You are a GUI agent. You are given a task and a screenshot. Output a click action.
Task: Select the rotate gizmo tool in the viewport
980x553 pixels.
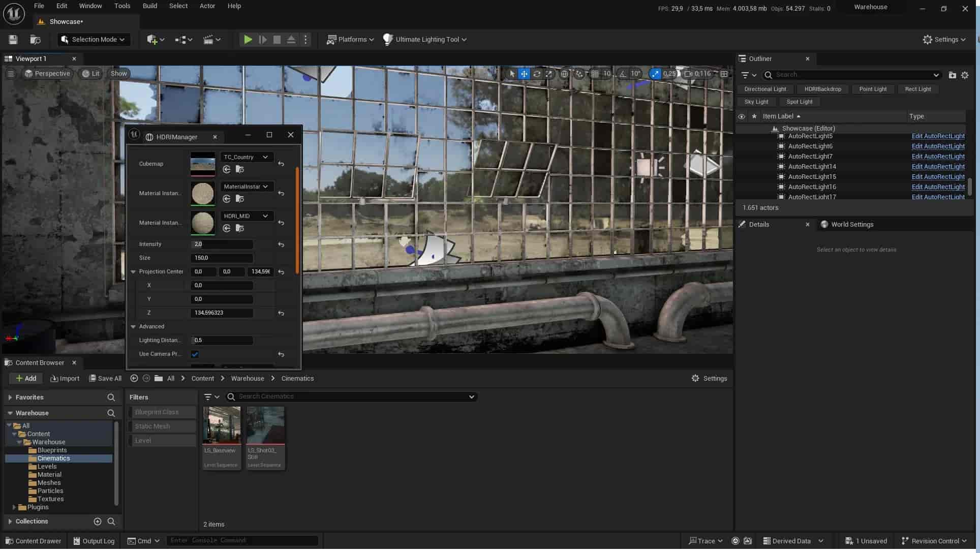[x=537, y=74]
